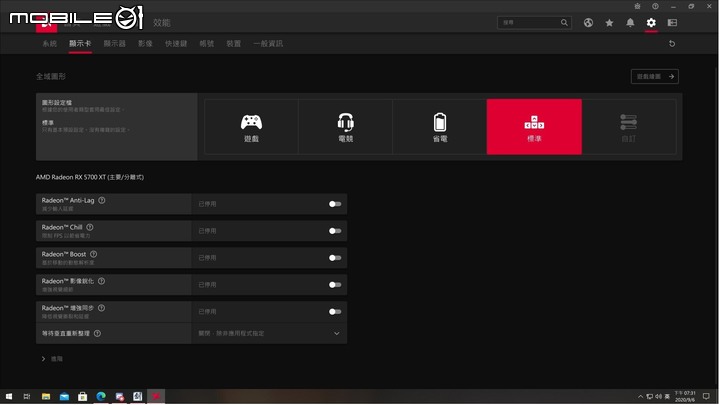
Task: Click the AMD Radeon Software taskbar icon
Action: click(x=156, y=396)
